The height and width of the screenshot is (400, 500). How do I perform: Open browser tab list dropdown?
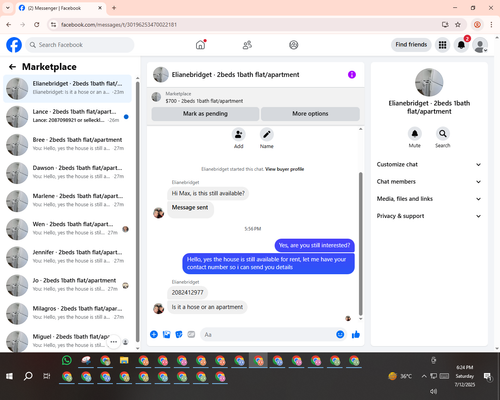8,8
